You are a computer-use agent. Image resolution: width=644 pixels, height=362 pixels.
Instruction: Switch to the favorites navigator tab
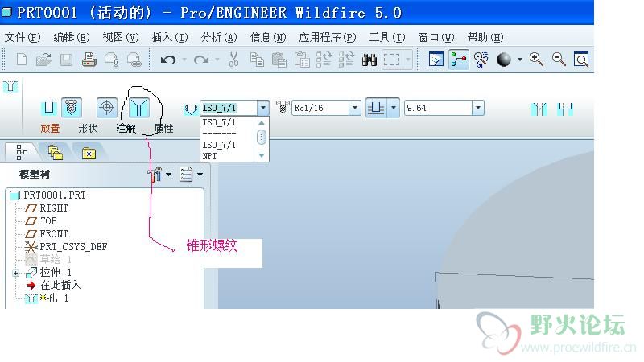89,153
